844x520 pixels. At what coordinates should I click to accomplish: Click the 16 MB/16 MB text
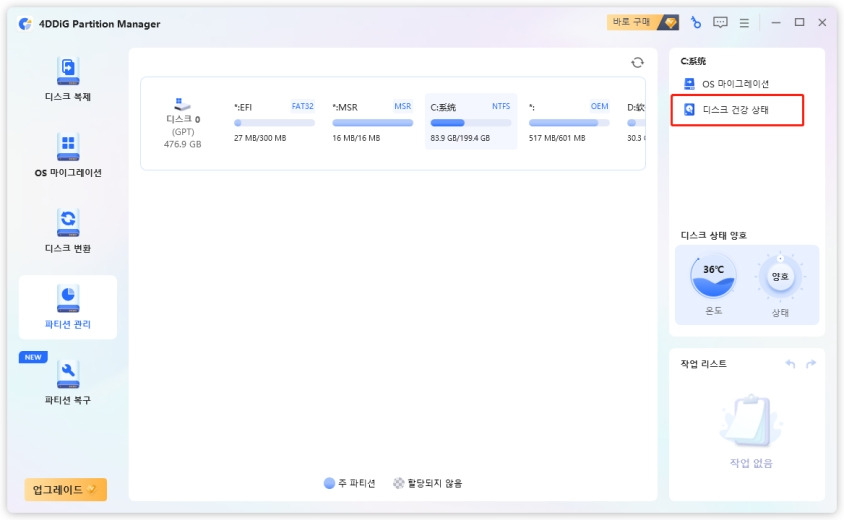click(356, 138)
